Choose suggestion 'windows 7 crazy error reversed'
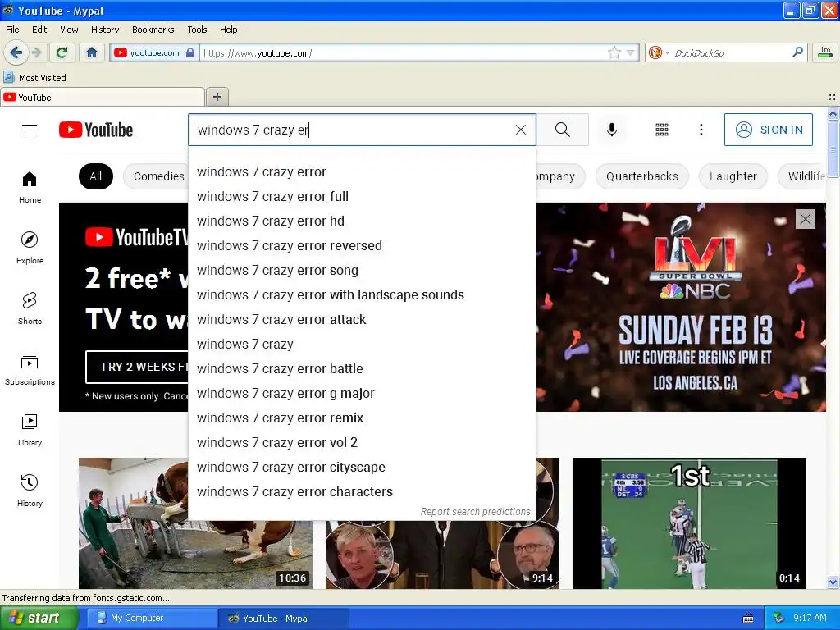This screenshot has width=840, height=630. 362,246
